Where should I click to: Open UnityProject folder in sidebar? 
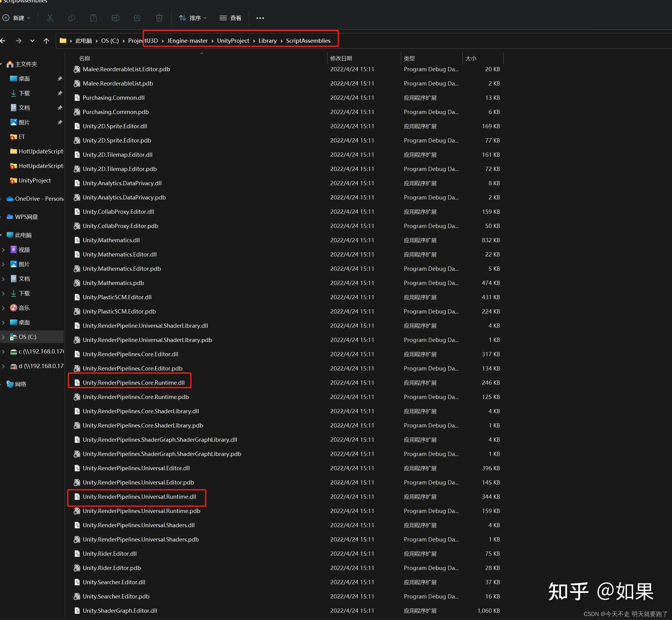click(31, 180)
